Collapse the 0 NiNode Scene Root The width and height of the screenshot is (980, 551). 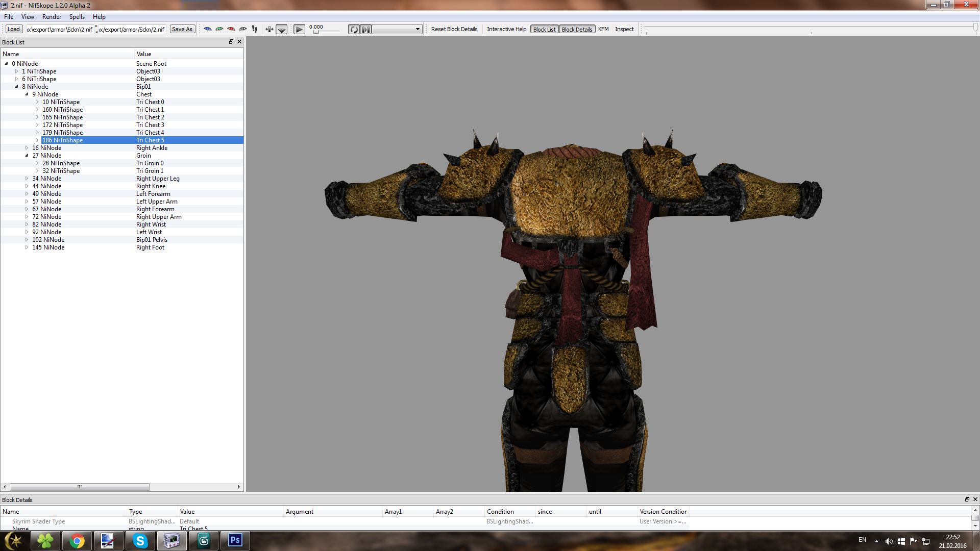[x=6, y=64]
